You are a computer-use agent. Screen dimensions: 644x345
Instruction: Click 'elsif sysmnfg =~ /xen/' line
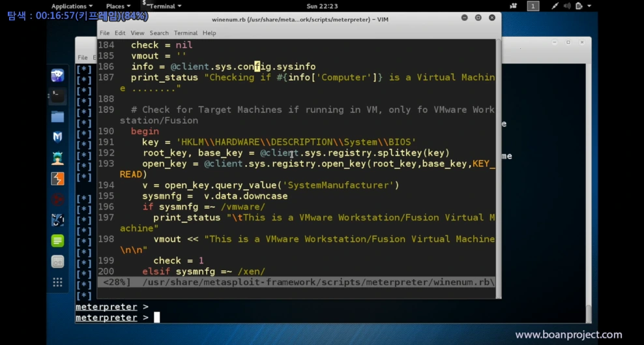pyautogui.click(x=204, y=271)
